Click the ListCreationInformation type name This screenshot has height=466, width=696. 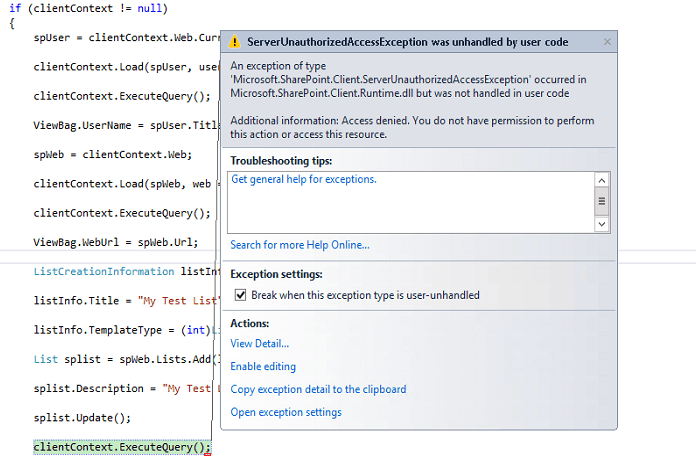click(x=104, y=272)
